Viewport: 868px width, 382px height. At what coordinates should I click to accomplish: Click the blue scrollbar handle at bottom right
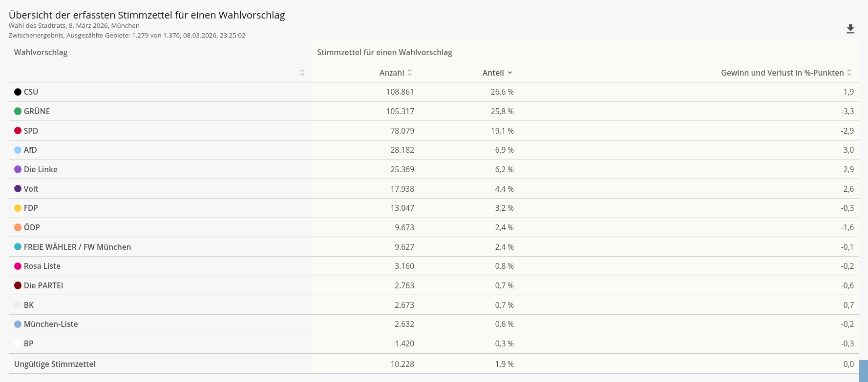(x=863, y=371)
